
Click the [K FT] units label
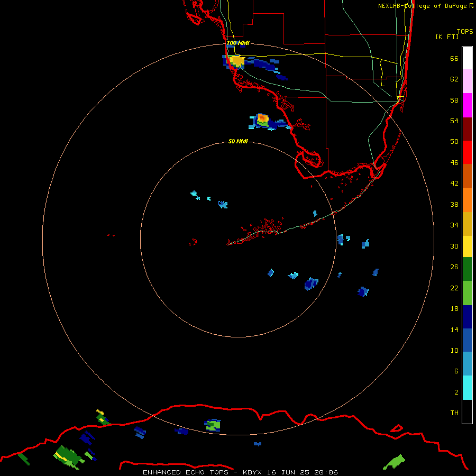pos(447,36)
